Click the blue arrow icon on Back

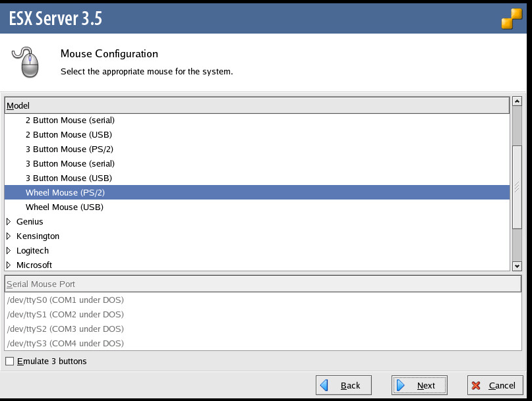tap(324, 385)
